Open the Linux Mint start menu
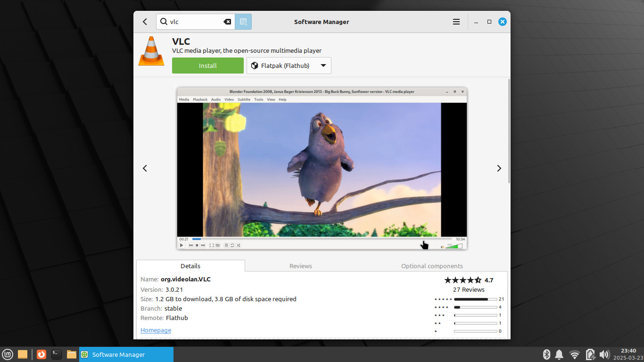The height and width of the screenshot is (362, 644). click(8, 354)
